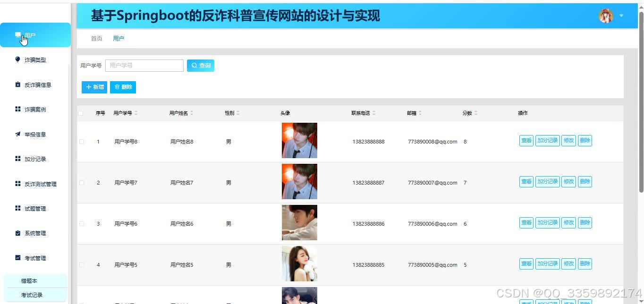The width and height of the screenshot is (644, 304).
Task: Open 举报信息 menu entry
Action: click(35, 135)
